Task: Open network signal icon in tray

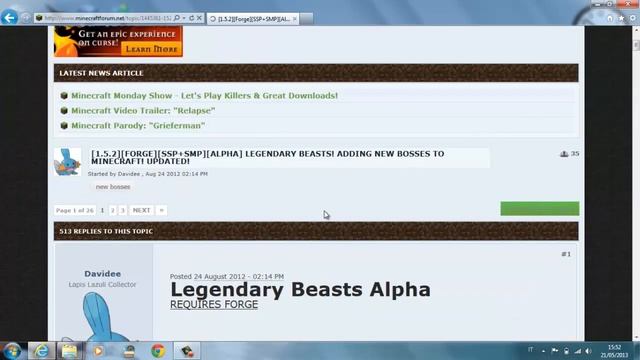Action: [x=578, y=351]
